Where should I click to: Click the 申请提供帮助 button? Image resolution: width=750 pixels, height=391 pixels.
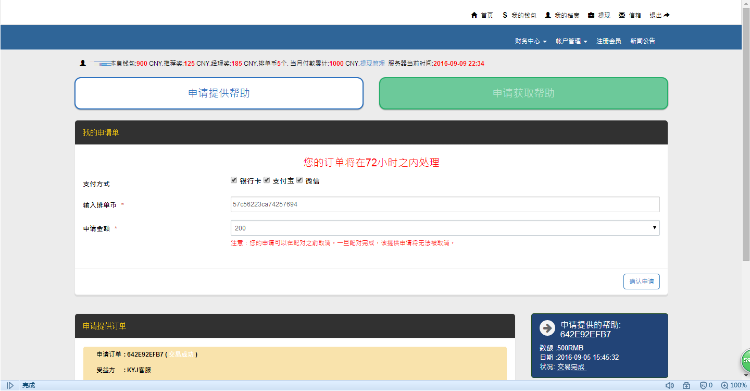pyautogui.click(x=219, y=93)
